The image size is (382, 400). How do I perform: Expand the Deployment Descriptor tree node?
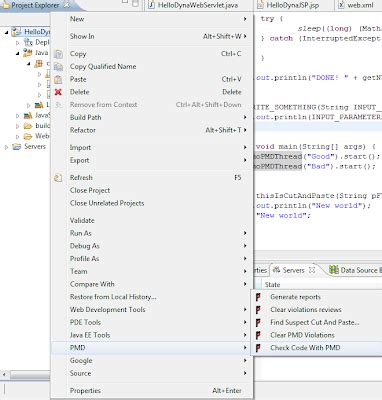18,43
